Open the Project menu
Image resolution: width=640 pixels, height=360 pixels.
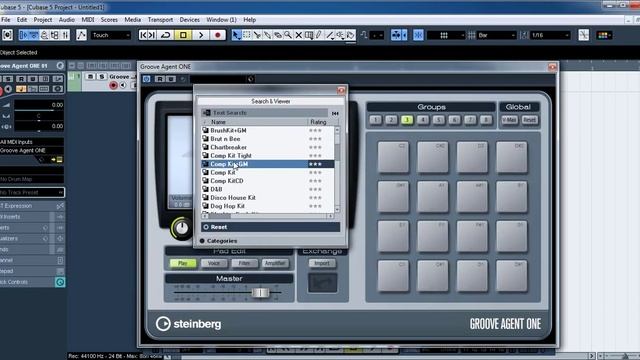[x=42, y=20]
